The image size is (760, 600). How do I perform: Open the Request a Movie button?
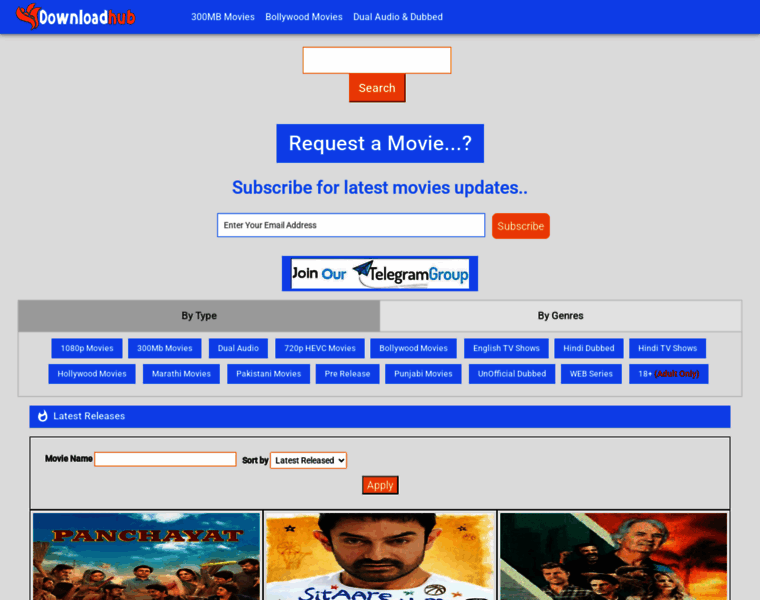(380, 143)
